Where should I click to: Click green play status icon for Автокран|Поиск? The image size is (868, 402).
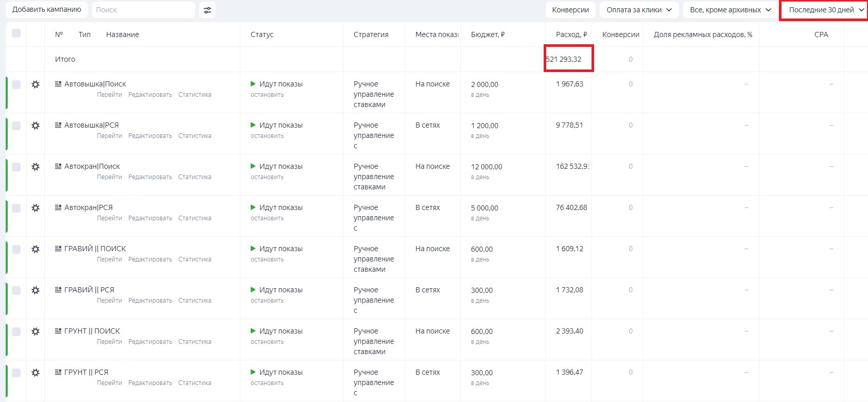point(253,166)
